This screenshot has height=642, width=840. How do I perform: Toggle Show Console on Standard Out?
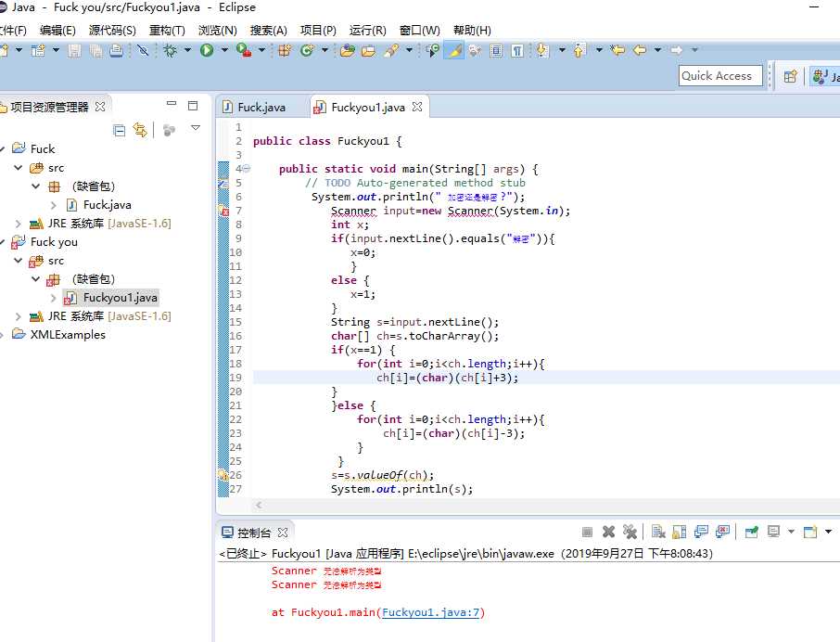pyautogui.click(x=701, y=533)
